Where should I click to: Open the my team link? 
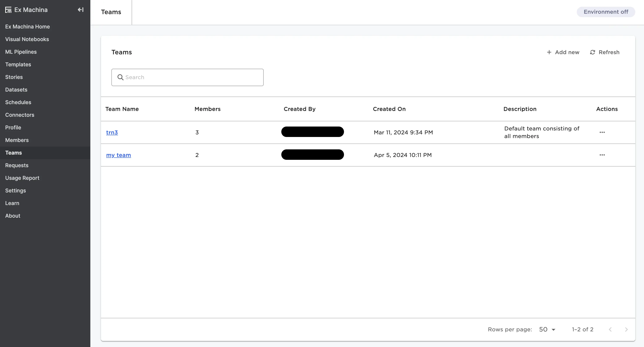pos(119,155)
